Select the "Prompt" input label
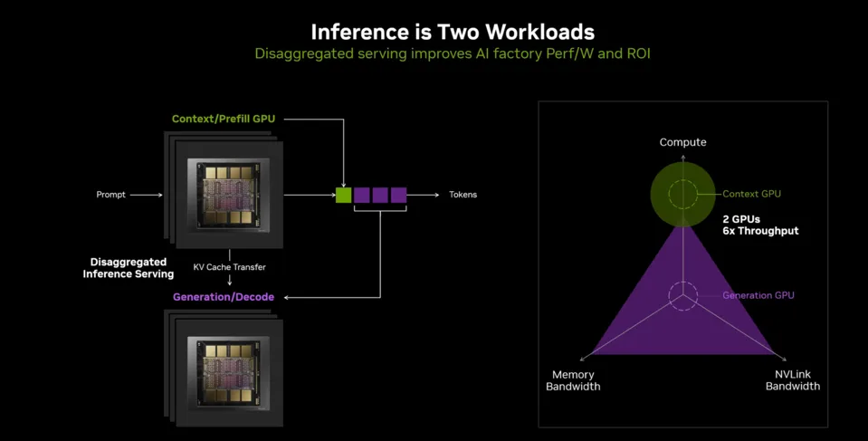 pos(111,195)
